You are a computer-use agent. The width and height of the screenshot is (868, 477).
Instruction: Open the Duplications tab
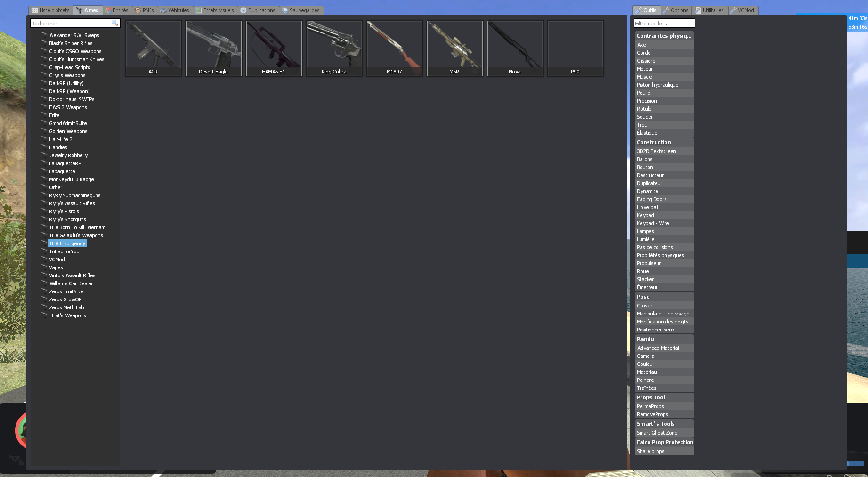tap(258, 10)
